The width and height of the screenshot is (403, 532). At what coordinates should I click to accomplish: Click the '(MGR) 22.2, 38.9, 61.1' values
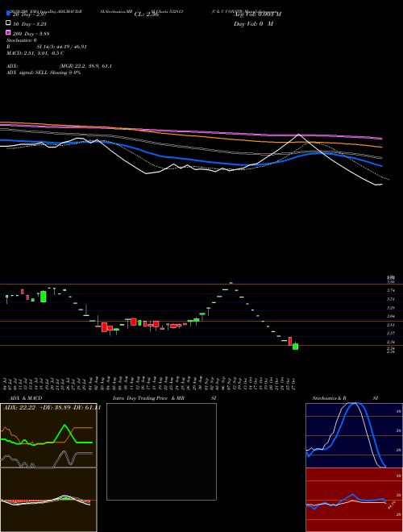tap(85, 66)
